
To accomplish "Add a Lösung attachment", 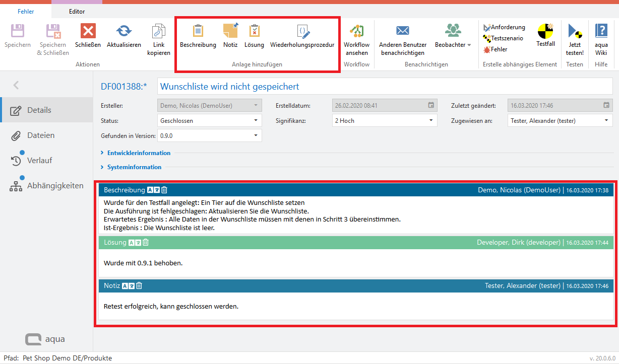I will (254, 32).
